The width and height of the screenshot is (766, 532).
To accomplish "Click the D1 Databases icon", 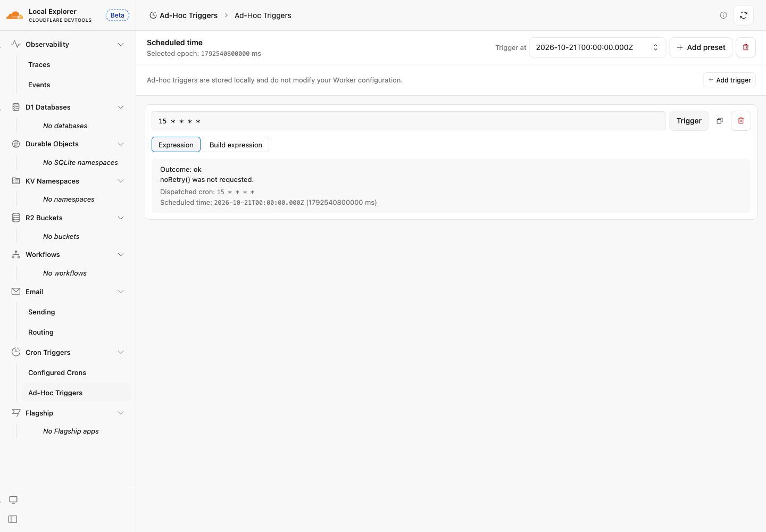I will click(x=16, y=107).
